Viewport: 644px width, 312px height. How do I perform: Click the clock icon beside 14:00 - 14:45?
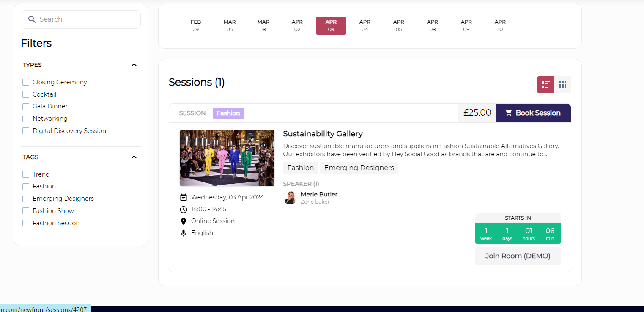tap(184, 209)
